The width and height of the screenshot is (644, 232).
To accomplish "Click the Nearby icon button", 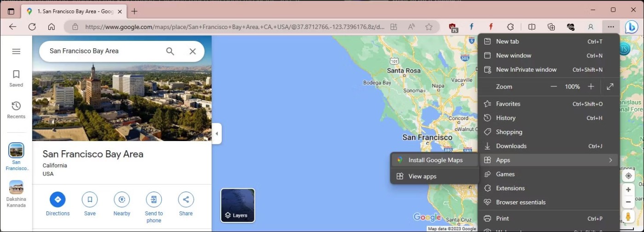I will pyautogui.click(x=122, y=199).
